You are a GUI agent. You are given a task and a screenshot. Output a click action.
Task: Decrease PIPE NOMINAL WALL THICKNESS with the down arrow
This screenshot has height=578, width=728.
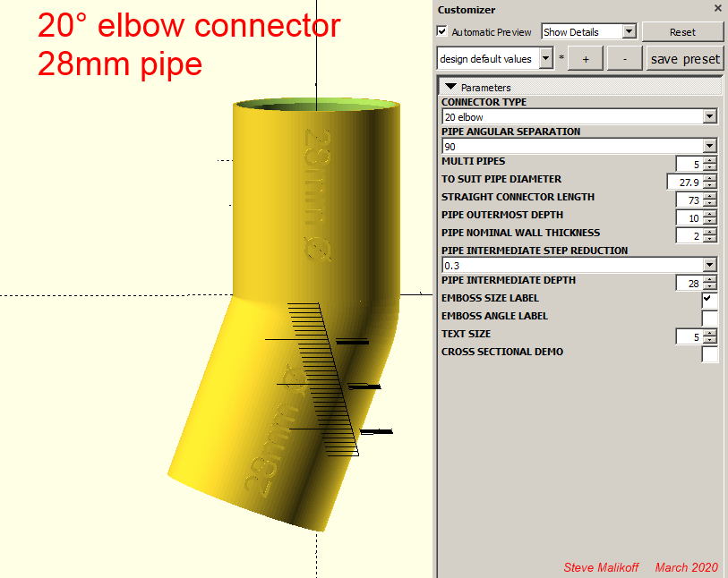[x=711, y=239]
